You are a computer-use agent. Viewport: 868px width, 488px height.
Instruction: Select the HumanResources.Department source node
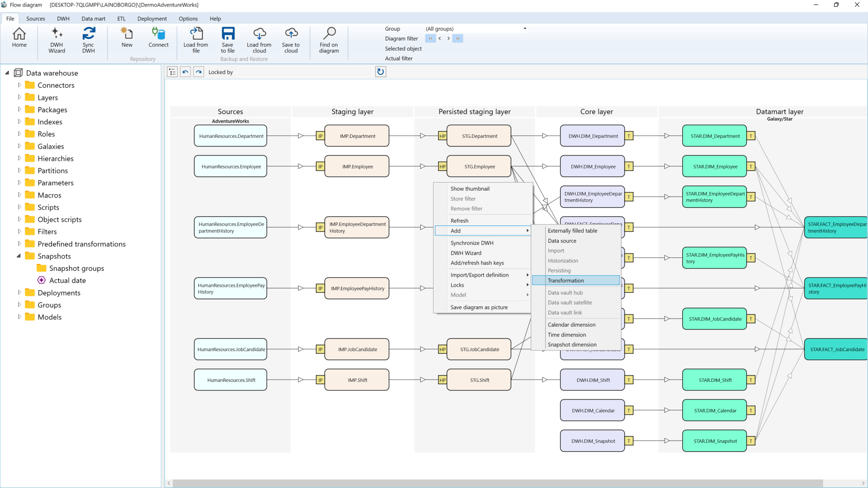click(x=231, y=136)
